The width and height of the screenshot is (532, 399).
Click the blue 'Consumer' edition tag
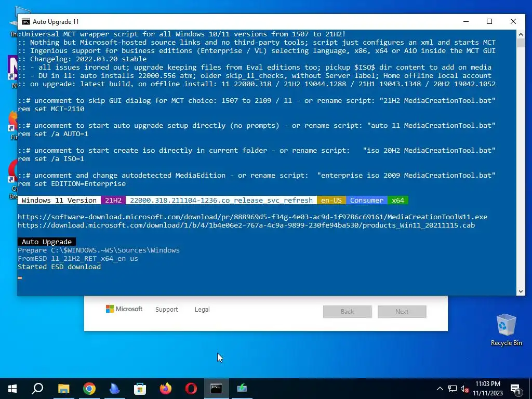[366, 200]
